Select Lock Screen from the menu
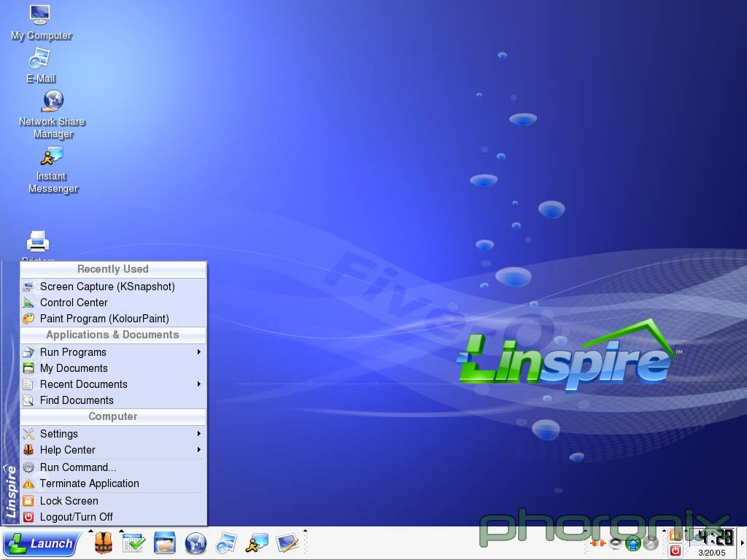 click(69, 501)
